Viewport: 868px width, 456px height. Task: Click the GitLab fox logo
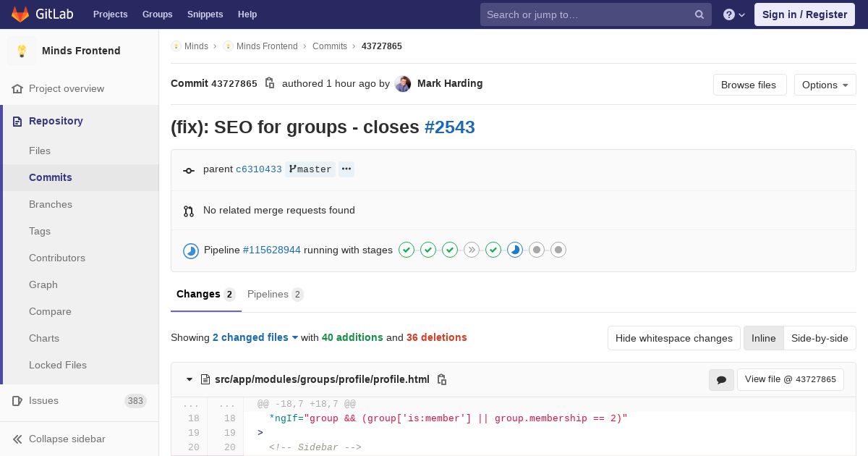coord(20,14)
